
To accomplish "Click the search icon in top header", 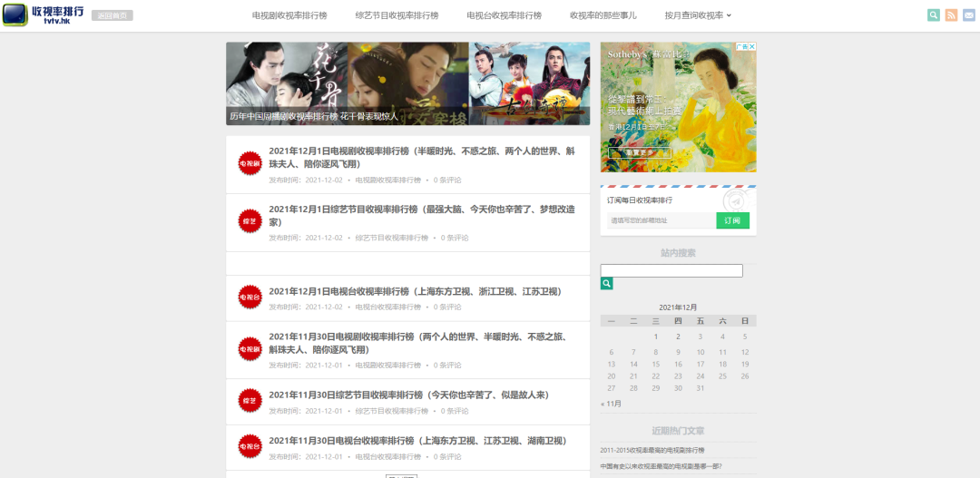I will tap(934, 15).
